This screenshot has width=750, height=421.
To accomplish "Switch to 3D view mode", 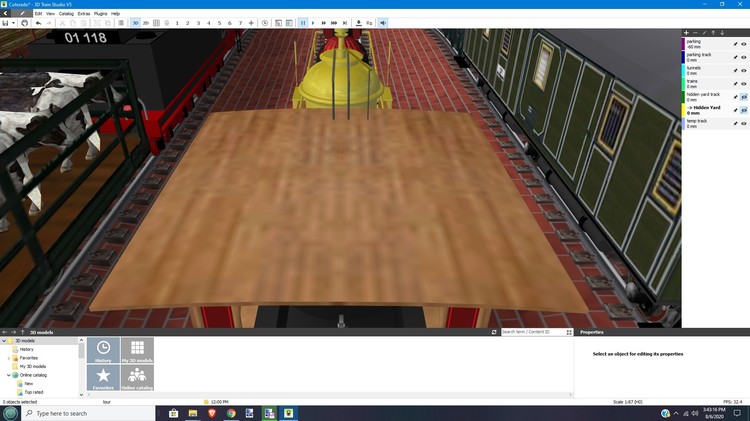I will (135, 23).
